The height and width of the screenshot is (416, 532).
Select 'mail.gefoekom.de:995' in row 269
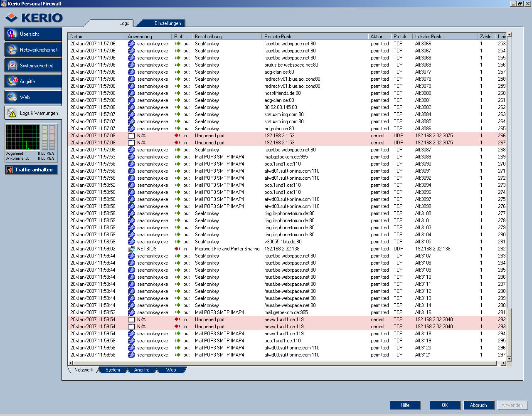(286, 157)
